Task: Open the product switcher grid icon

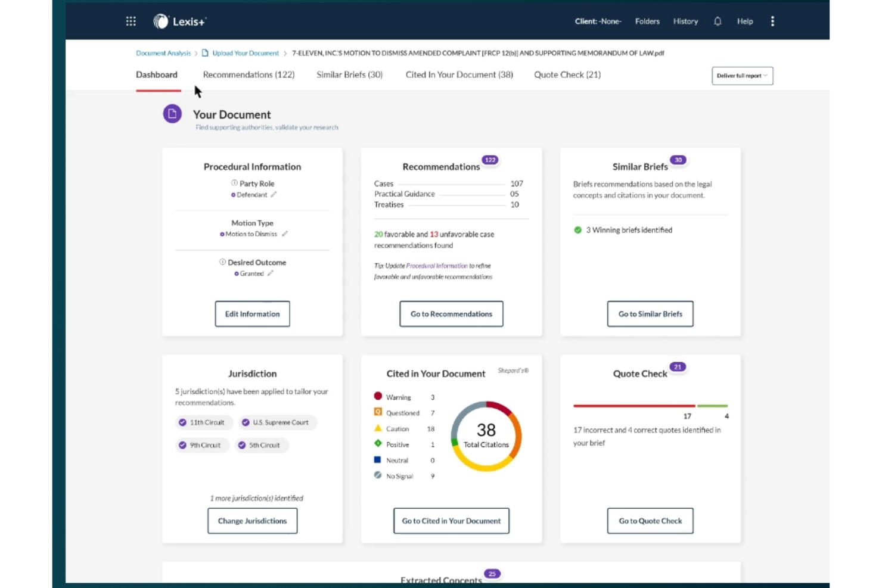Action: point(131,21)
